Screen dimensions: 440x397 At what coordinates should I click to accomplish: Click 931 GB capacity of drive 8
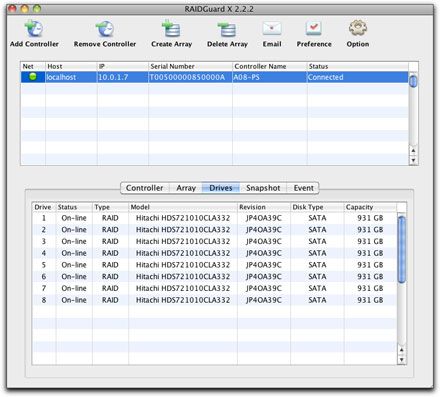coord(370,300)
